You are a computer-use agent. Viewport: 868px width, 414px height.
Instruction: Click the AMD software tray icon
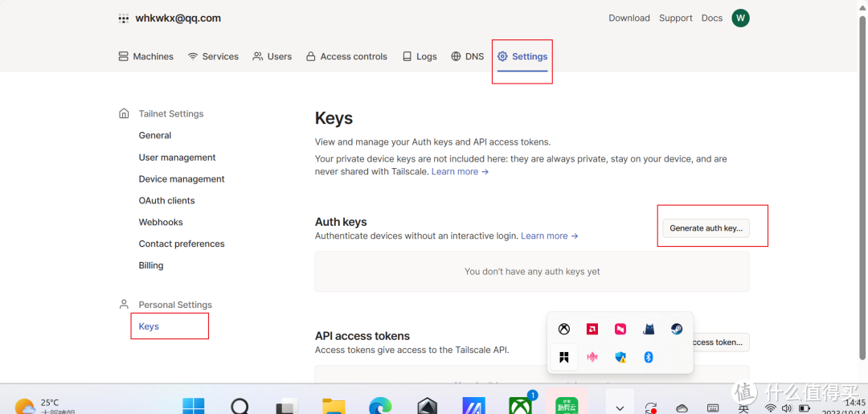click(592, 329)
